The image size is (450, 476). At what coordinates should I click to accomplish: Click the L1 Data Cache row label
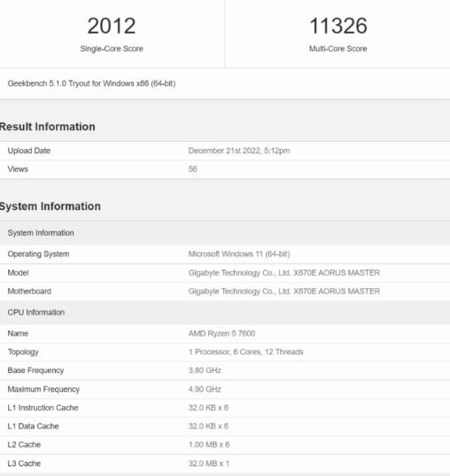[x=33, y=426]
